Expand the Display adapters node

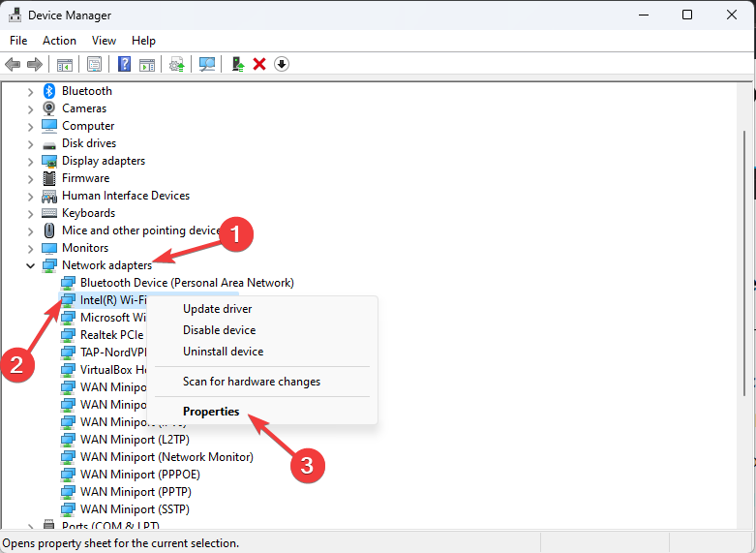pos(30,161)
